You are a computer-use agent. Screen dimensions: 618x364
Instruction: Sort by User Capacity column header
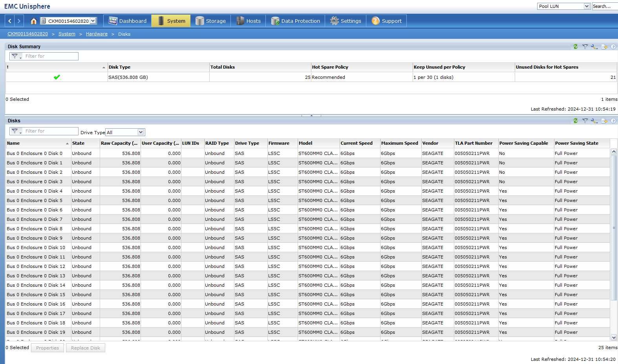click(x=161, y=143)
